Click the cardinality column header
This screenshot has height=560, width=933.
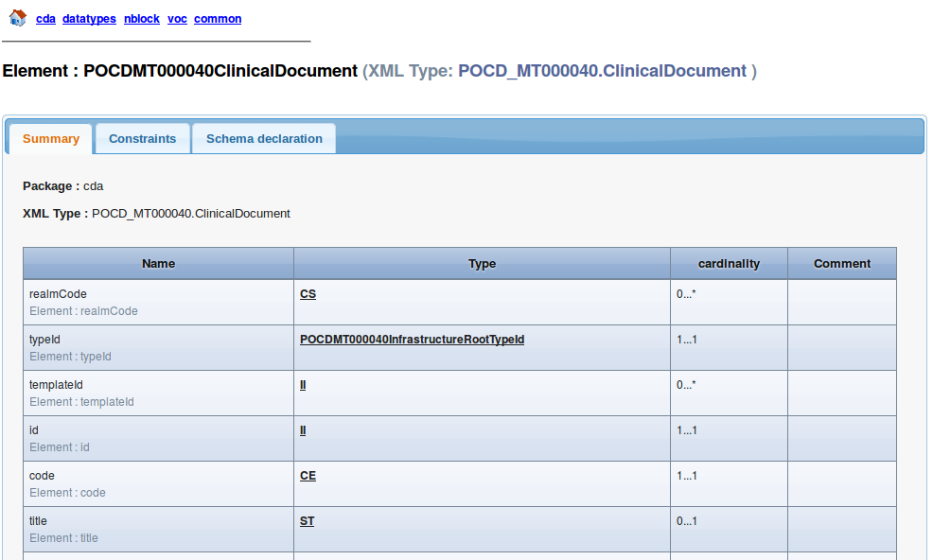pyautogui.click(x=729, y=264)
